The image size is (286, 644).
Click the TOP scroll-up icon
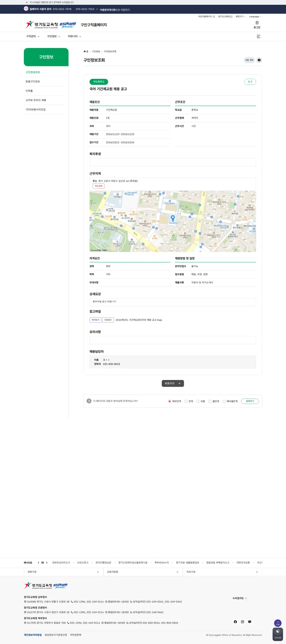pyautogui.click(x=278, y=623)
